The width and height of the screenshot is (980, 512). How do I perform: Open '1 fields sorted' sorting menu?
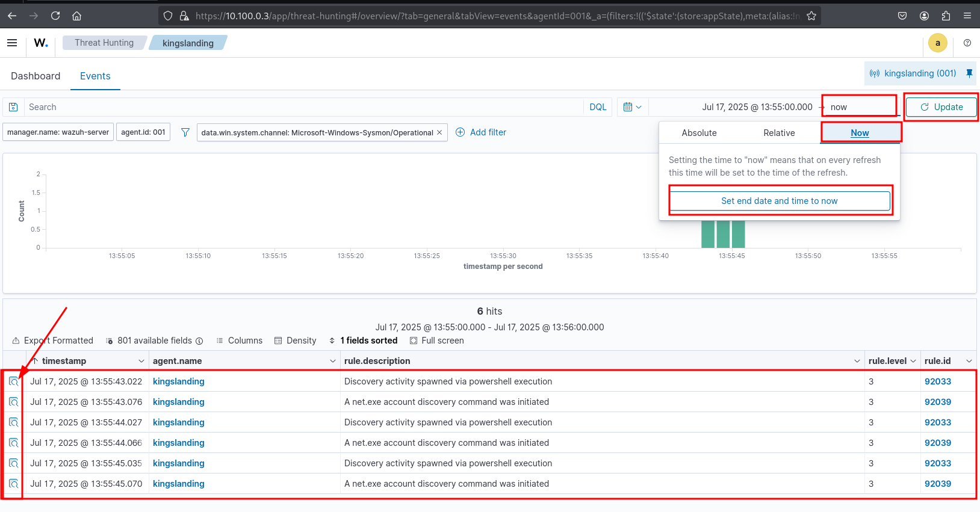point(363,341)
